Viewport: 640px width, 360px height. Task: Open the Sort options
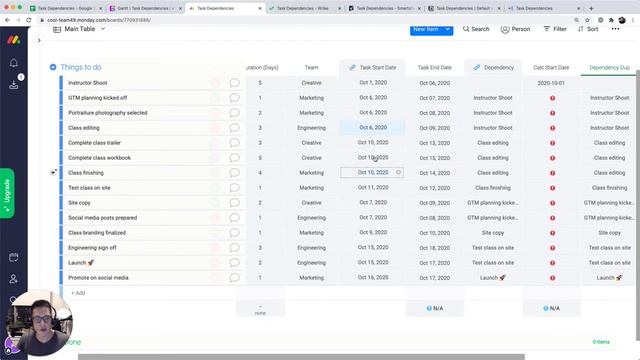coord(588,29)
